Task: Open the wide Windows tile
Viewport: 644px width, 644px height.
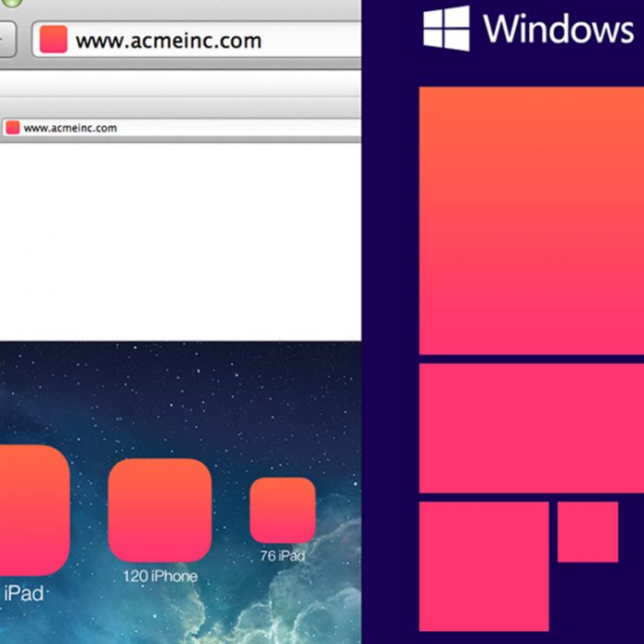Action: [x=532, y=428]
